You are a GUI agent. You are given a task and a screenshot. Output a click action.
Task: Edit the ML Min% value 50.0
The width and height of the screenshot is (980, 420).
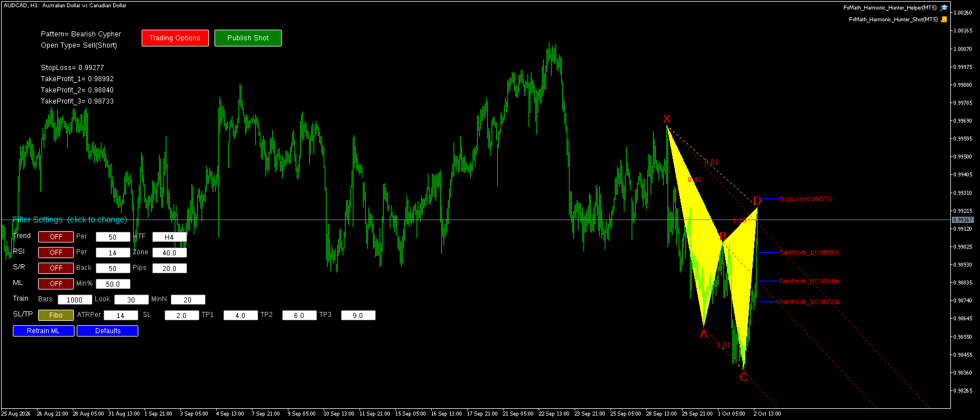click(113, 284)
